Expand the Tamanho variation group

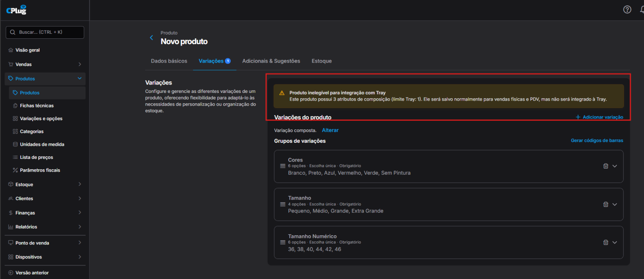615,205
